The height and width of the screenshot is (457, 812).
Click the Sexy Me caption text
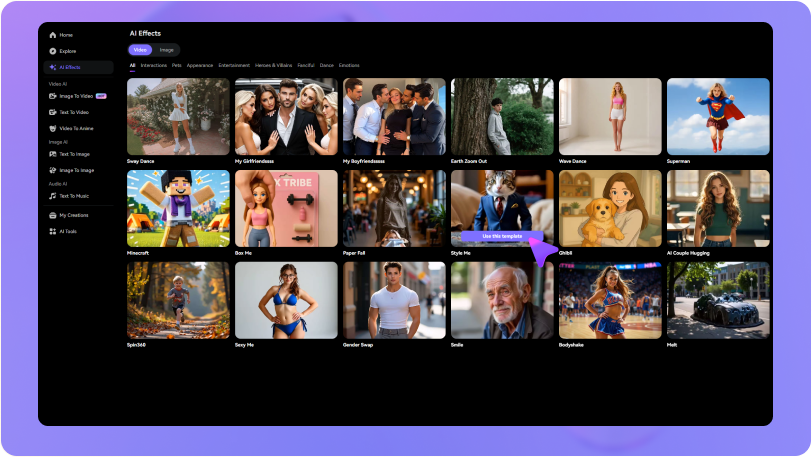pyautogui.click(x=244, y=345)
